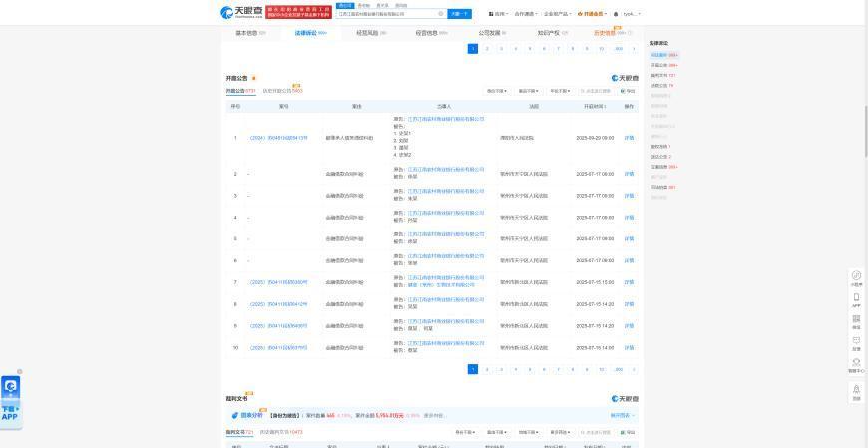The image size is (868, 448).
Task: Open the 身份不限 filter for 开庭公告
Action: click(x=497, y=91)
